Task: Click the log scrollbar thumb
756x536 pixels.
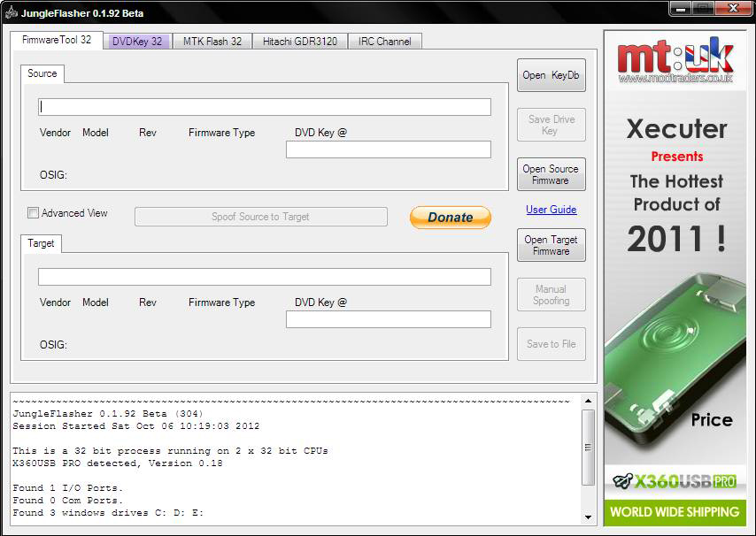Action: (588, 448)
